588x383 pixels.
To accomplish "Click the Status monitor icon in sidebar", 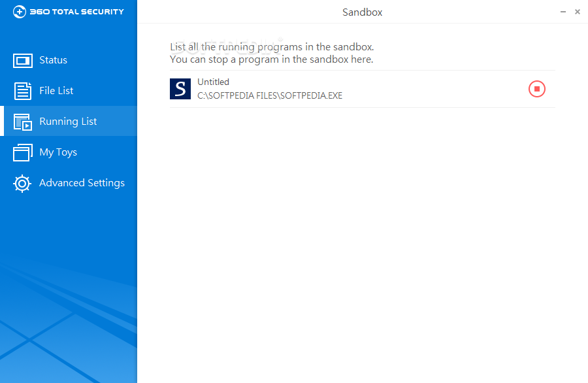I will pos(22,60).
